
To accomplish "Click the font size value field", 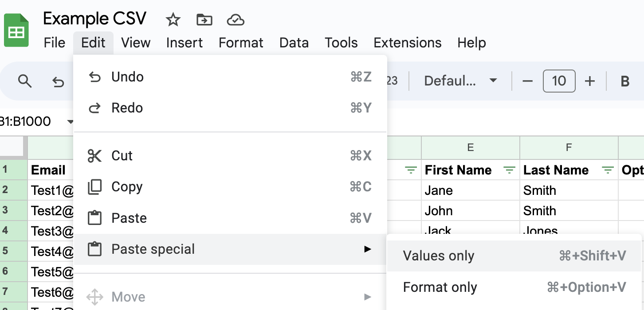I will [559, 81].
